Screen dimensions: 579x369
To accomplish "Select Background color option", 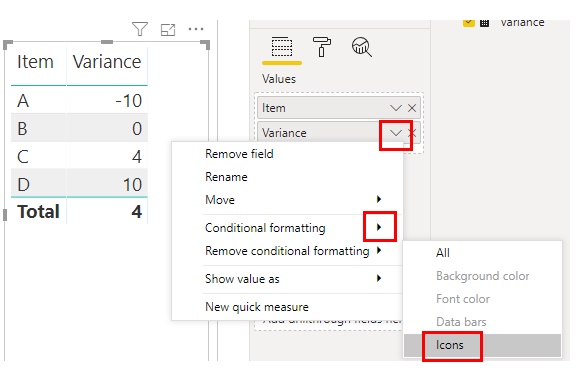I will tap(482, 276).
